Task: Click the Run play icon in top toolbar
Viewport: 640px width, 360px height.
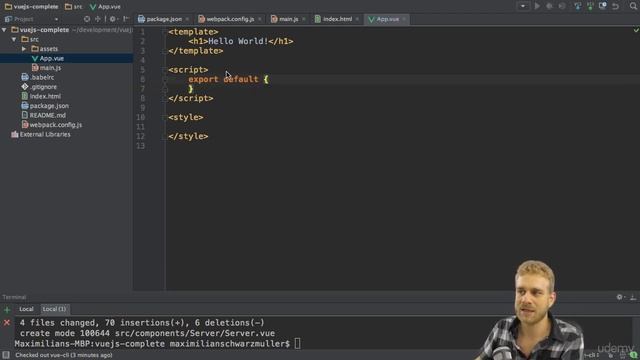Action: [x=537, y=6]
